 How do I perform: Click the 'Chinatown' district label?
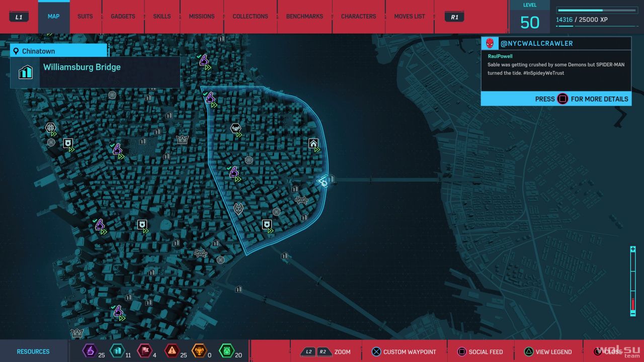pyautogui.click(x=38, y=51)
